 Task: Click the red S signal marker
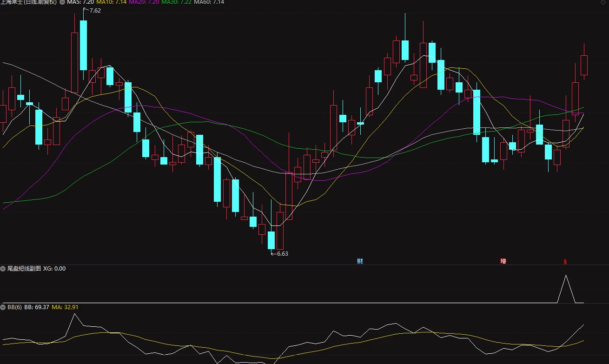(x=565, y=261)
